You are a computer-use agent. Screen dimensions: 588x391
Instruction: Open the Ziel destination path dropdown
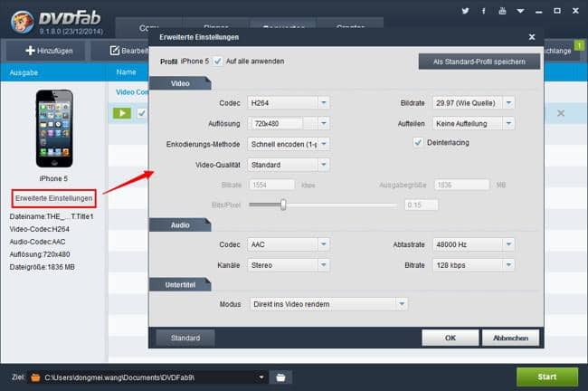click(x=261, y=377)
